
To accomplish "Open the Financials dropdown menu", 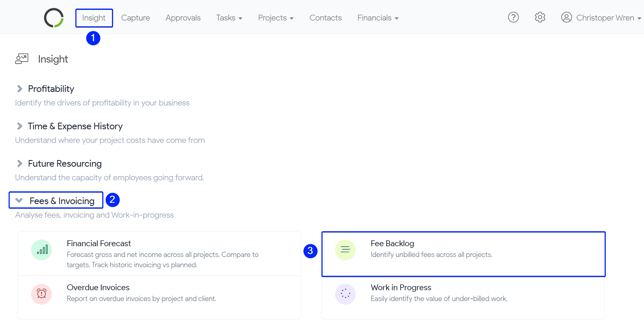I will click(378, 18).
